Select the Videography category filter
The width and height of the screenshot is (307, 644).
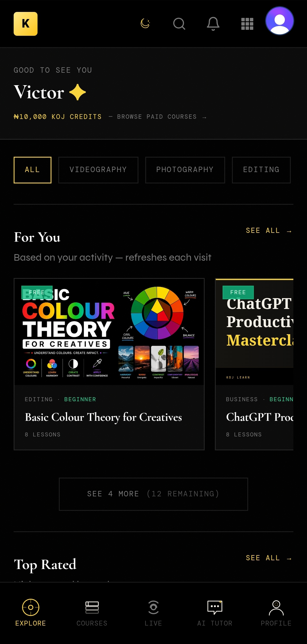pos(98,170)
